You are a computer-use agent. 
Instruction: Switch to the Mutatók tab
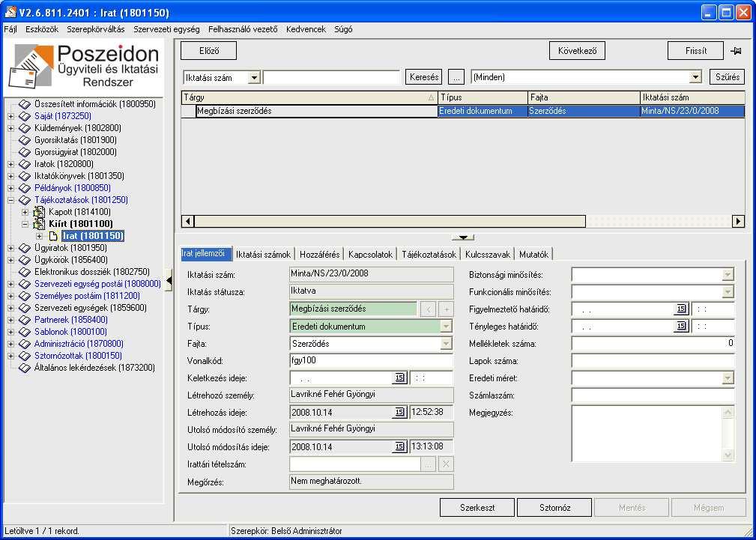point(533,254)
